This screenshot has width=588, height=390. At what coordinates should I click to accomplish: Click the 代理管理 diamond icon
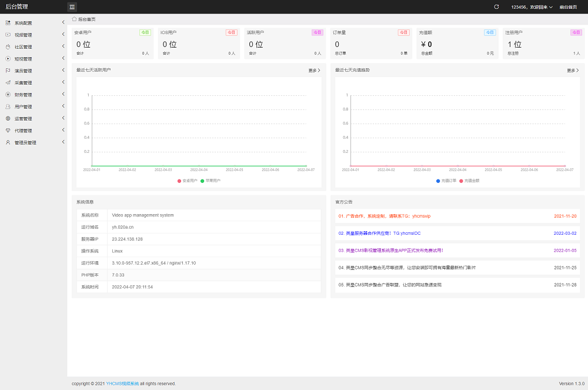[x=8, y=131]
